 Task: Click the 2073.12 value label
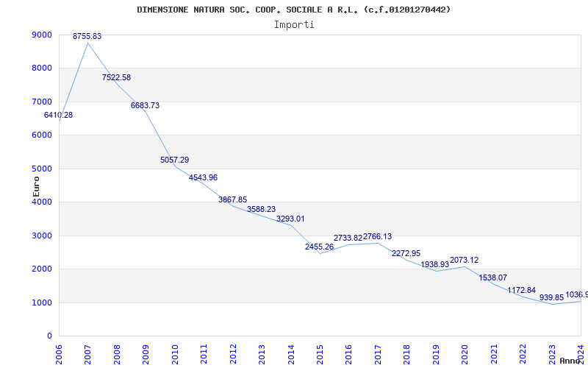[x=465, y=261]
